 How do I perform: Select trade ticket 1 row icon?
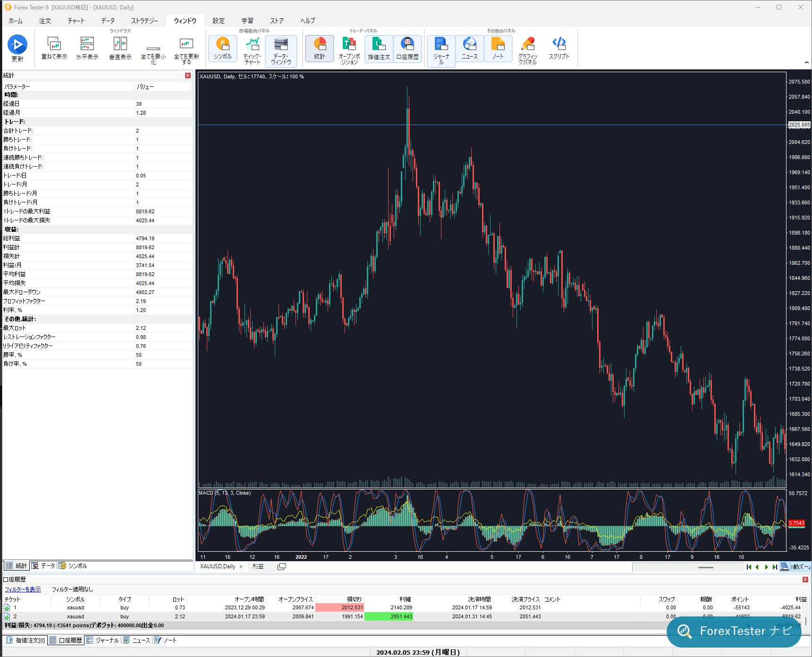(x=7, y=608)
